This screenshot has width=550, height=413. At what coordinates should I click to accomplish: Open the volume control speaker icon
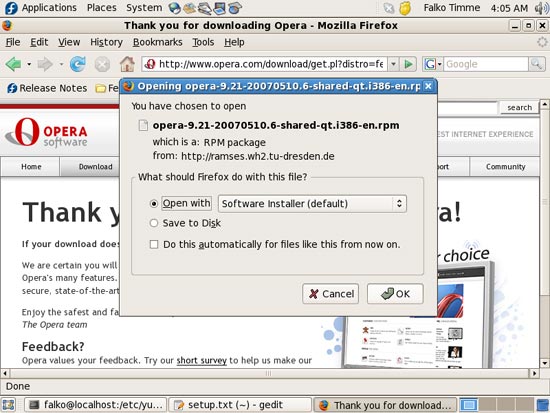tap(542, 8)
